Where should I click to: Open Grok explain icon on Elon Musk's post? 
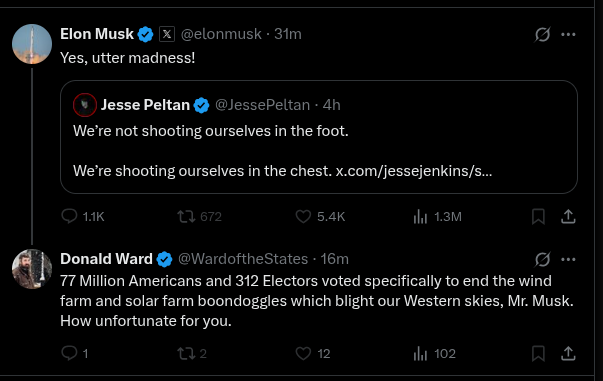coord(542,35)
